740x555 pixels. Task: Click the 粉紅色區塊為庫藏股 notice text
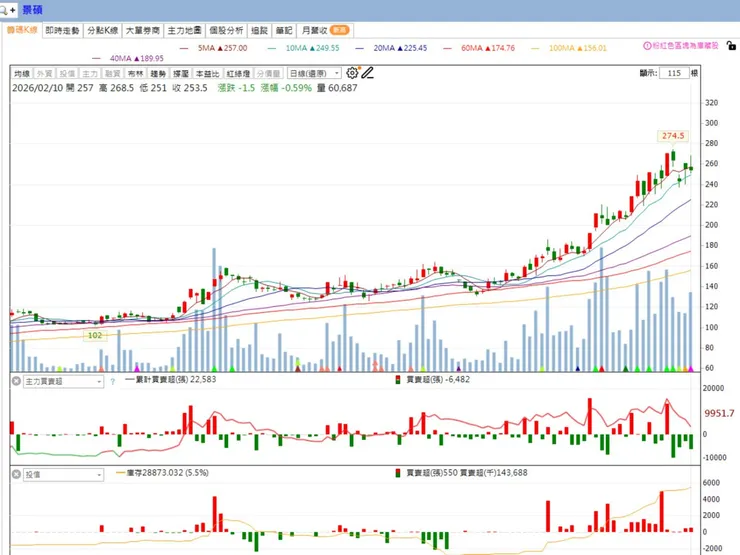pos(685,46)
